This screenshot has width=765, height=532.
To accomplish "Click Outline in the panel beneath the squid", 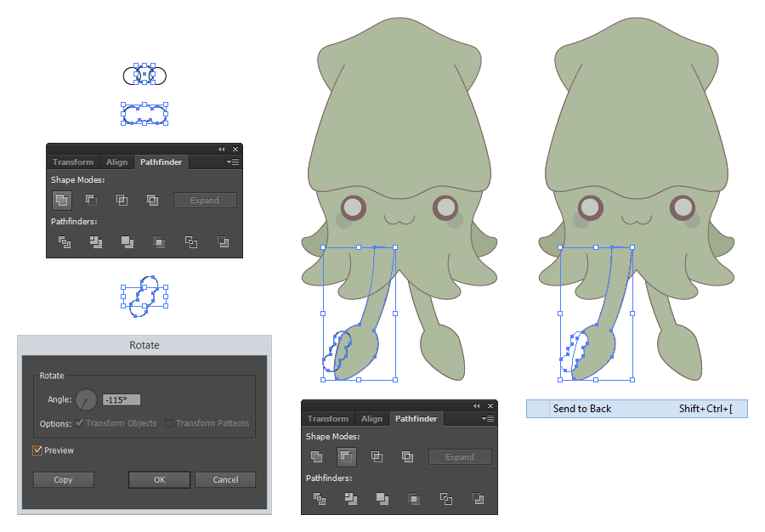I will [446, 498].
